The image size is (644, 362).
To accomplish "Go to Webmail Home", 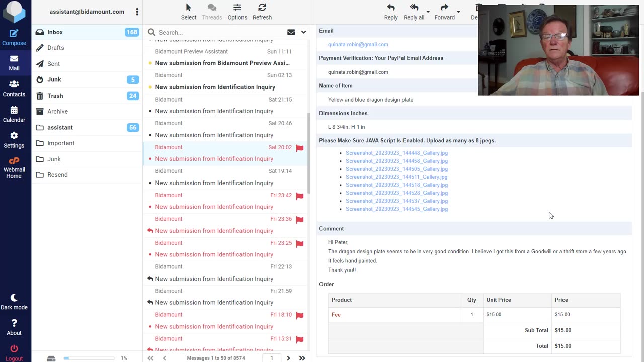I will point(14,168).
